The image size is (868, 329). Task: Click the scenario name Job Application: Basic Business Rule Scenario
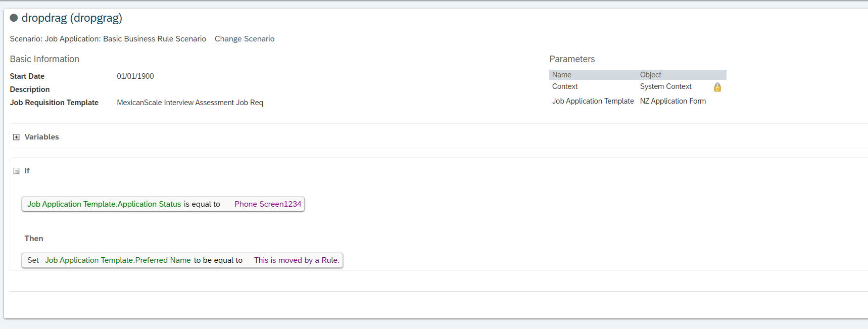tap(125, 39)
